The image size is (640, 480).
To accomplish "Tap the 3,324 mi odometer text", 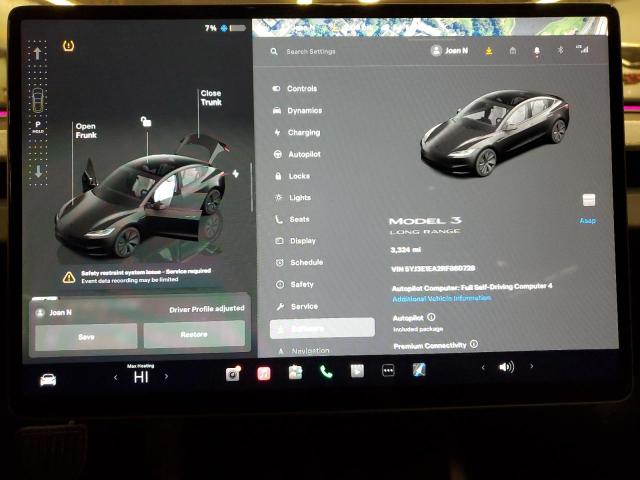I will [405, 249].
